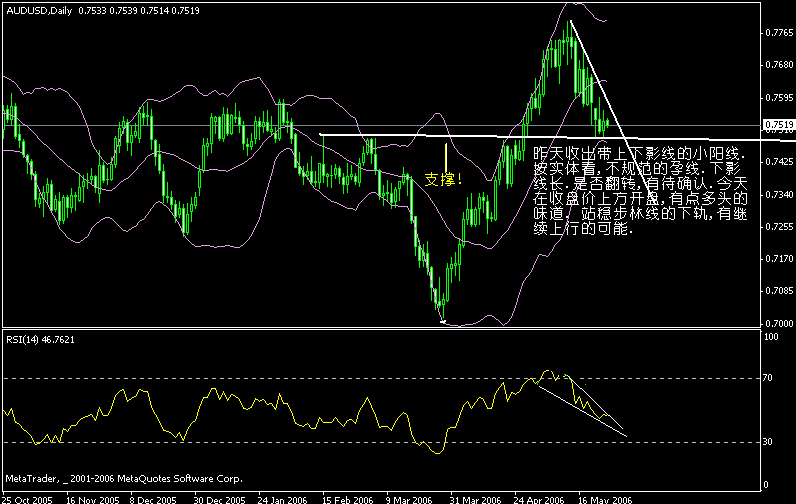Image resolution: width=796 pixels, height=504 pixels.
Task: Click the white Chinese commentary text block
Action: click(640, 191)
